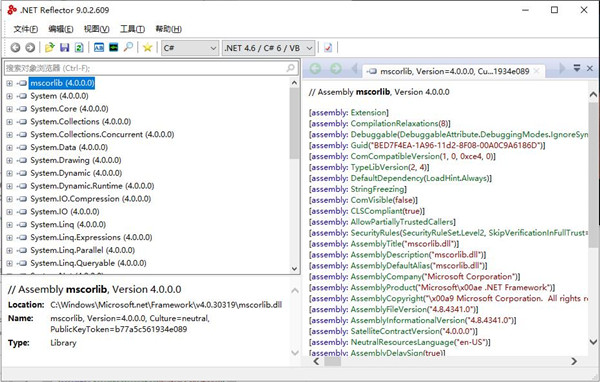Open the 工具(T) menu

click(132, 29)
